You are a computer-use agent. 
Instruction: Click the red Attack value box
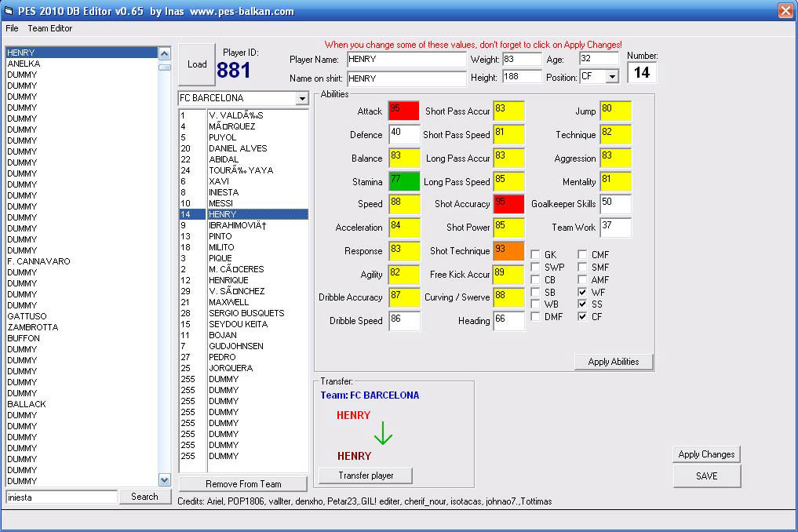coord(404,111)
